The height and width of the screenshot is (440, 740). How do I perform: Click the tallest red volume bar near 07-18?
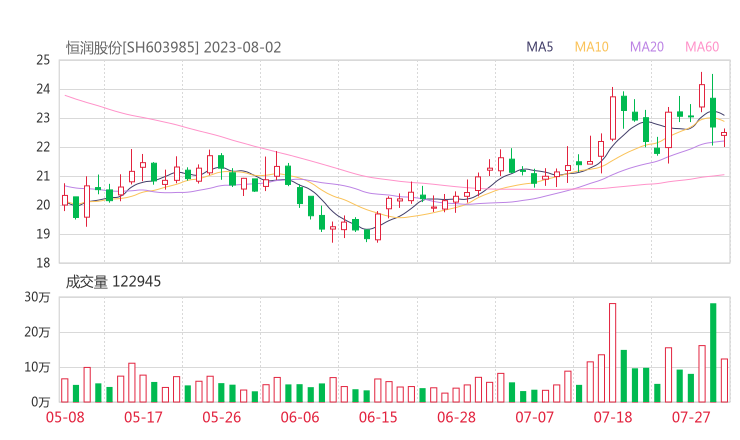[x=613, y=353]
